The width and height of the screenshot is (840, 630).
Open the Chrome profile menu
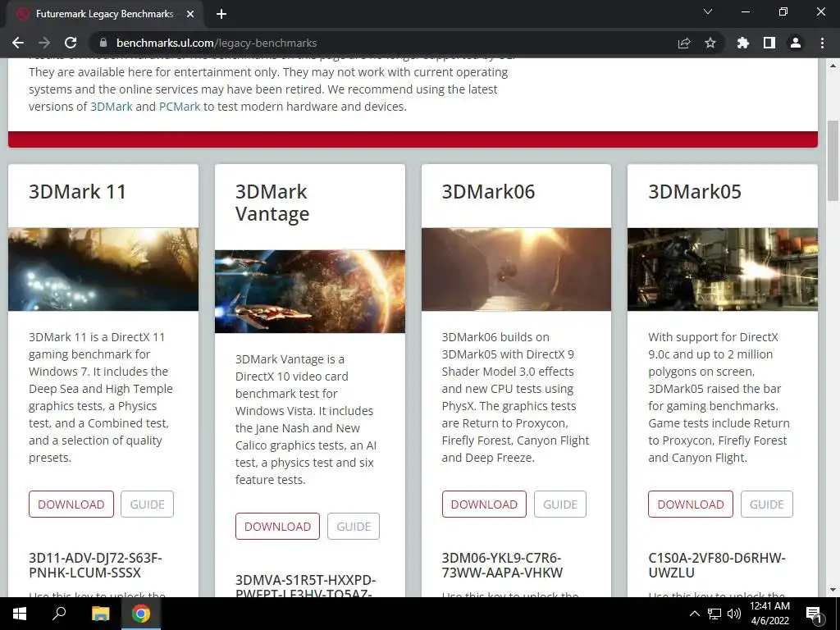796,43
